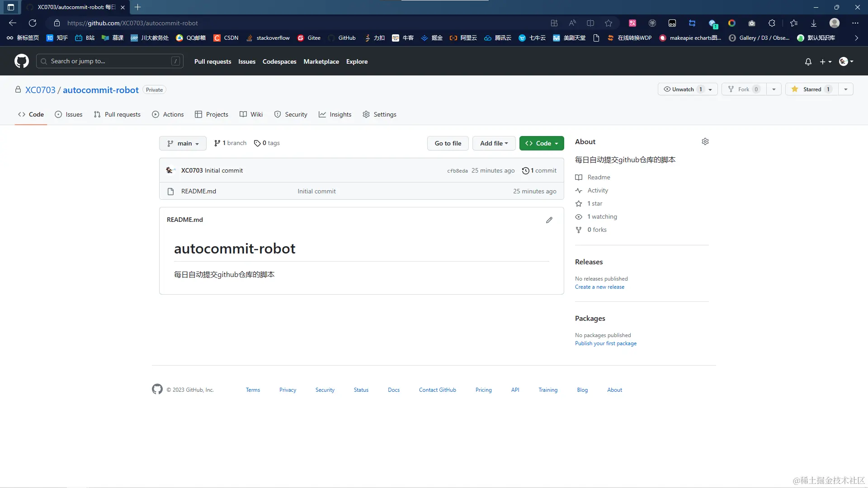Toggle Unwatch for this repository
The image size is (868, 488).
pyautogui.click(x=683, y=89)
